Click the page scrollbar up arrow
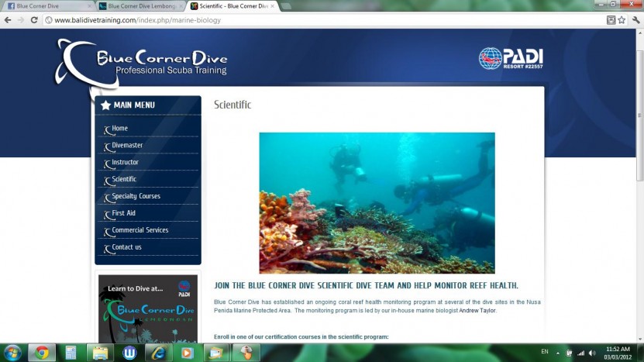This screenshot has width=644, height=362. (x=640, y=33)
